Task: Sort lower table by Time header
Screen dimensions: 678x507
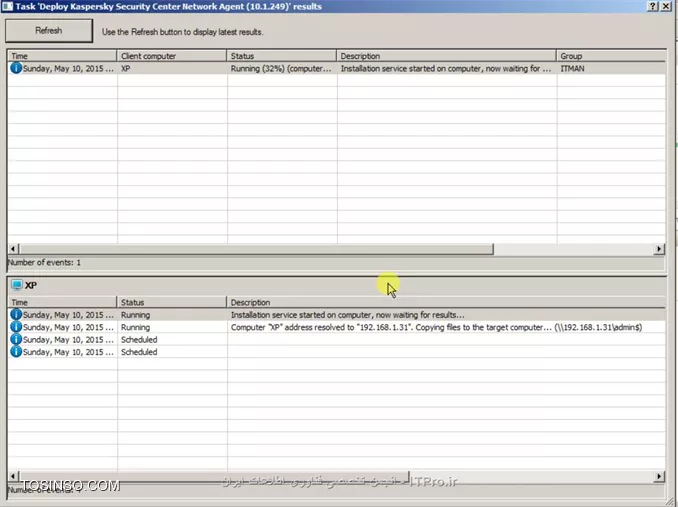Action: click(x=62, y=302)
